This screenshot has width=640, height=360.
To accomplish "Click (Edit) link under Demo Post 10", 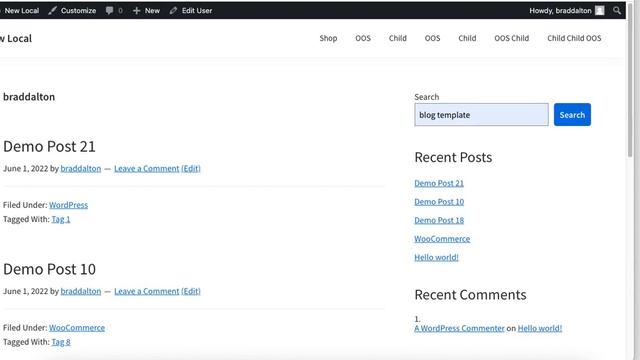I will point(191,291).
